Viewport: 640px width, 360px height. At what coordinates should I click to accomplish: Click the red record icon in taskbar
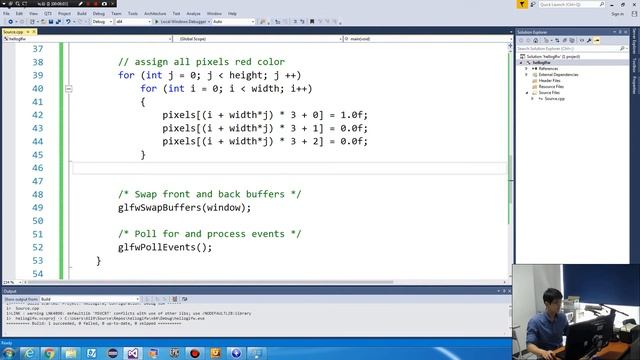click(x=195, y=353)
